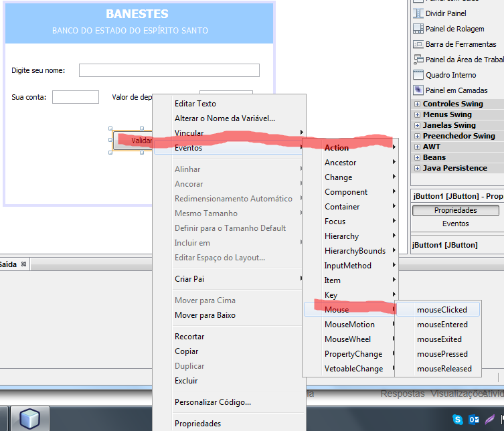Open the MouseWheel events submenu
The width and height of the screenshot is (504, 431).
pyautogui.click(x=349, y=339)
